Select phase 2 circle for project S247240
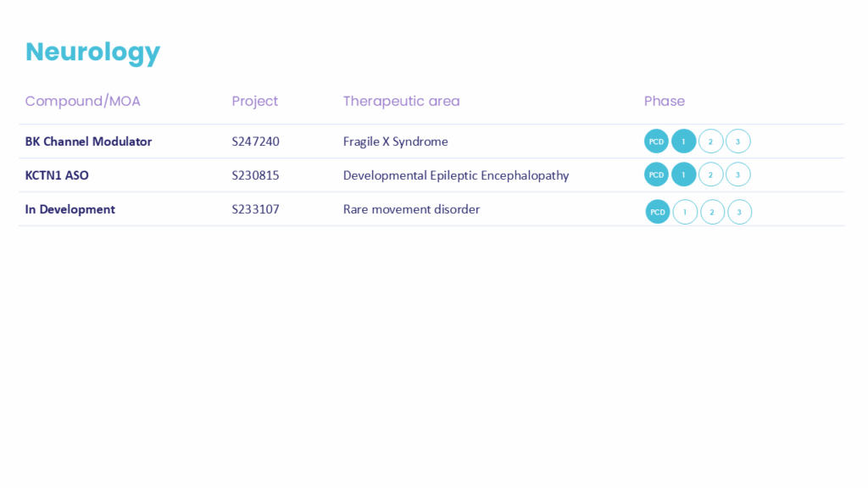The image size is (868, 488). 710,141
